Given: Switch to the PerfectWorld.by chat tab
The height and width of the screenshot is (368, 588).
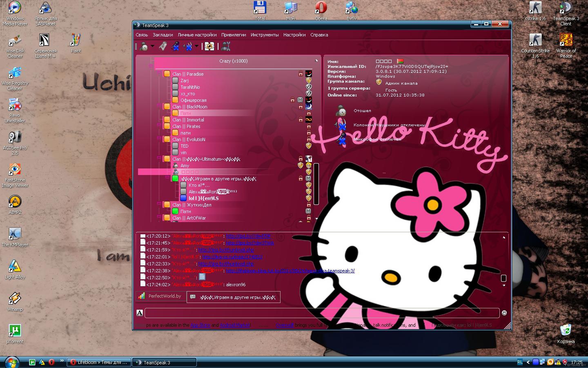Looking at the screenshot, I should click(161, 296).
